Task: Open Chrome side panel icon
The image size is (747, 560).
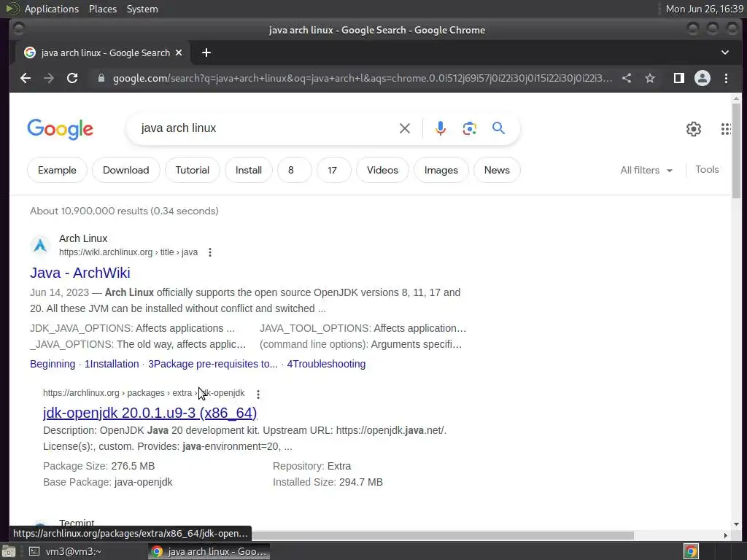Action: coord(679,78)
